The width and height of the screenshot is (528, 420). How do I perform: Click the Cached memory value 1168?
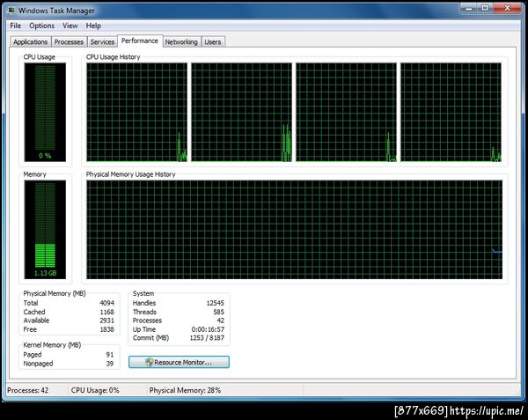[x=107, y=312]
